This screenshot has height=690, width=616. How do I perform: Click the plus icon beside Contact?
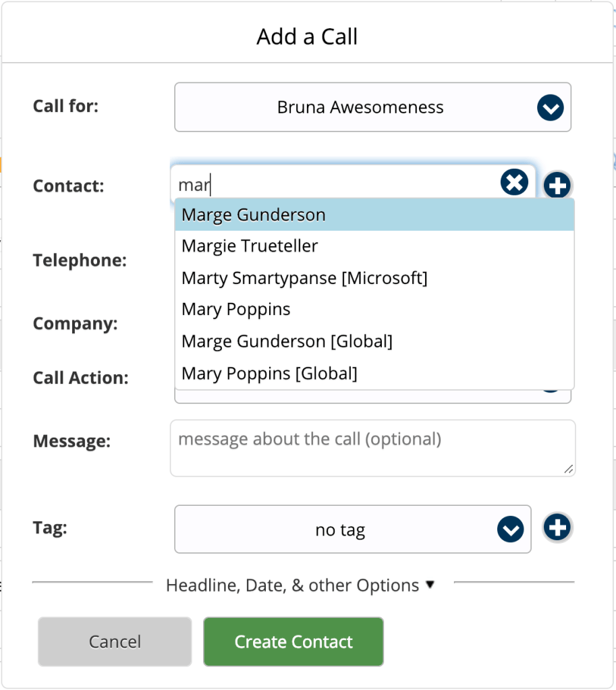557,185
